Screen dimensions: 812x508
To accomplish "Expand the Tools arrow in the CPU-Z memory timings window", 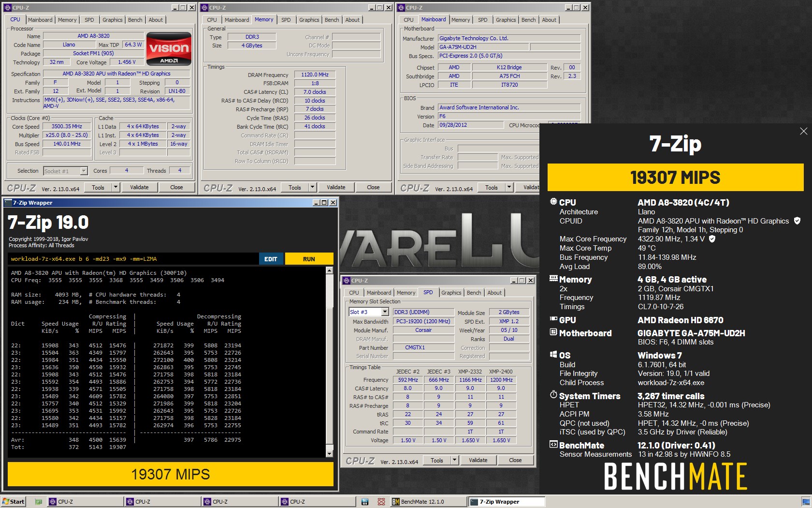I will tap(312, 187).
